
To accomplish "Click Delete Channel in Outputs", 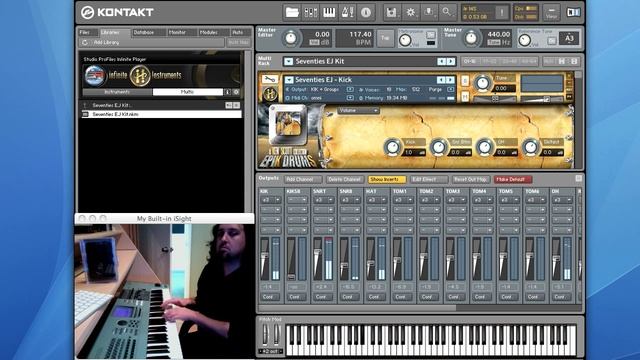I will click(344, 180).
